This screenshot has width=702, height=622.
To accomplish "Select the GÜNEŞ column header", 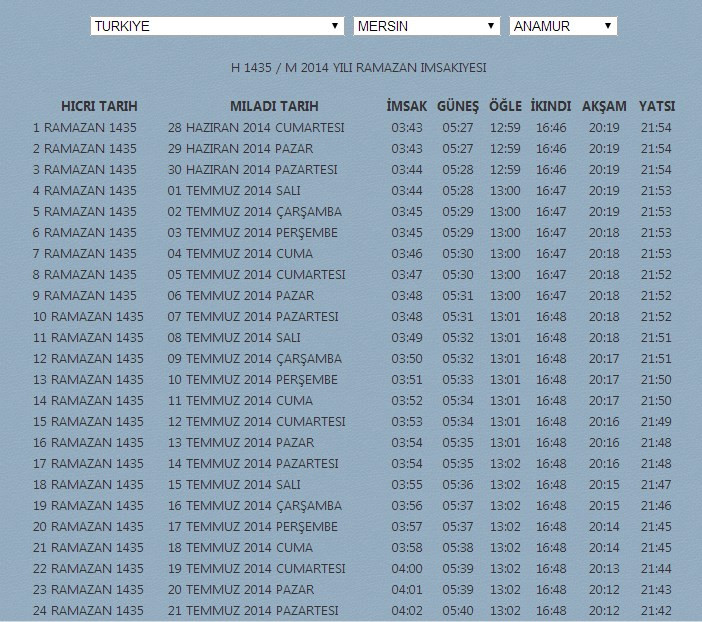I will pos(458,106).
